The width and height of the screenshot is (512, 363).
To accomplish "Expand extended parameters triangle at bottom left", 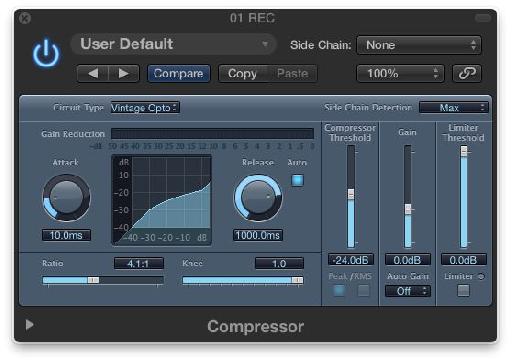I will pos(29,324).
